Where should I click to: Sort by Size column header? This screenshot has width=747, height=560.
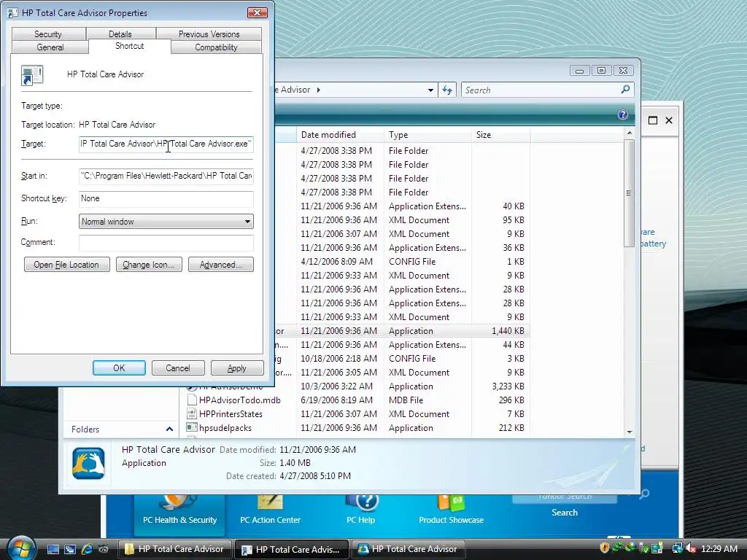[500, 135]
